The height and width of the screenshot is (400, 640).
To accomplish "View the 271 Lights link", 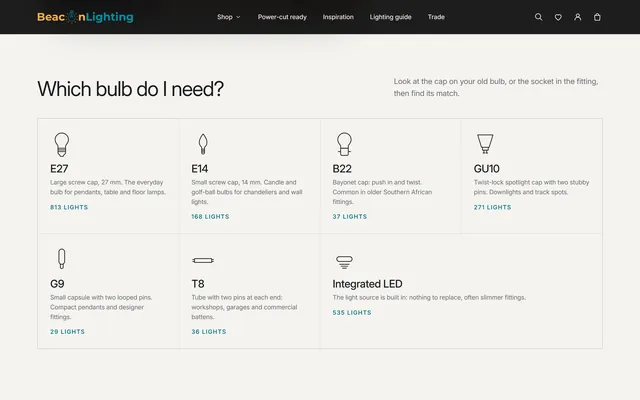I will (x=492, y=207).
